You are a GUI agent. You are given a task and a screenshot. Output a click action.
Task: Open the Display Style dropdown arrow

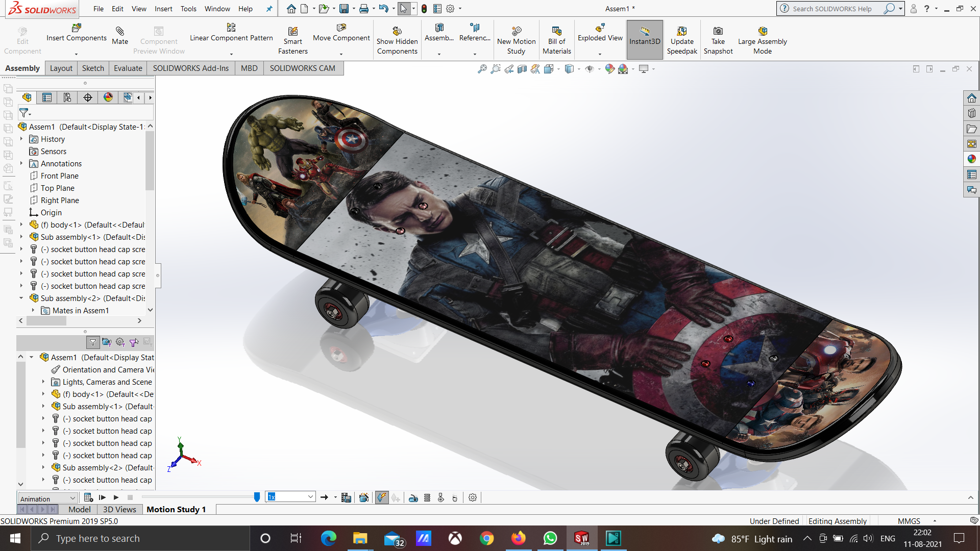point(579,69)
